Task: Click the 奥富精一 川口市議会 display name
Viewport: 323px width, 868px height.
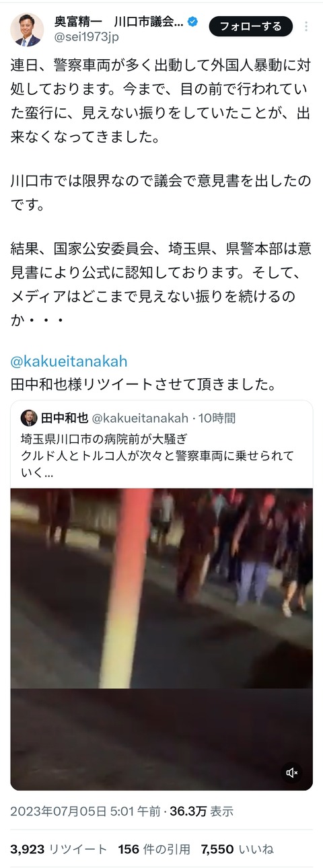Action: coord(118,22)
